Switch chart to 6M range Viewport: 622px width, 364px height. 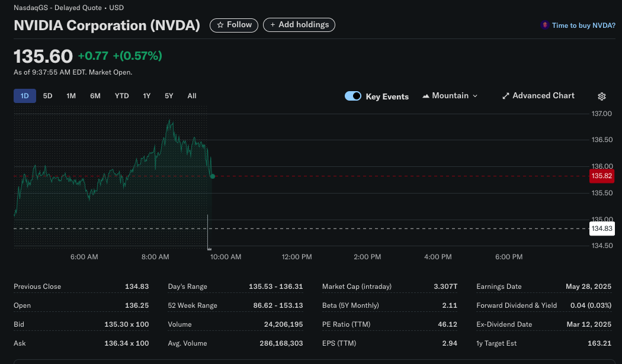95,96
